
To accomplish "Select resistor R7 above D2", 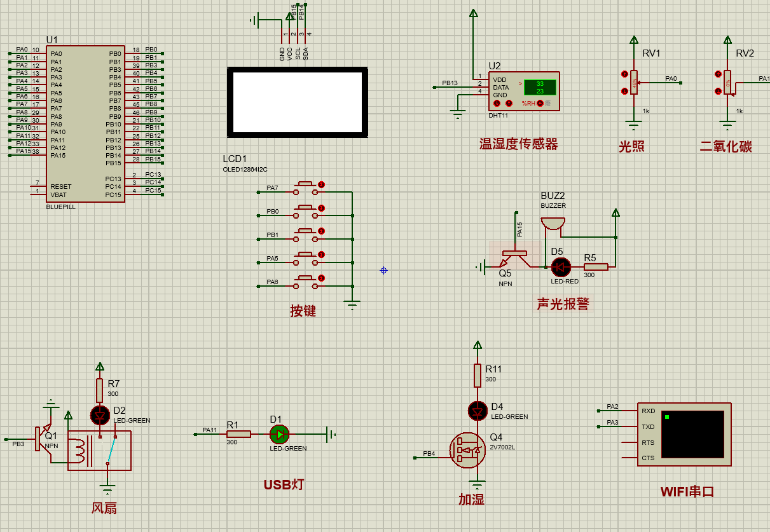I will click(99, 390).
